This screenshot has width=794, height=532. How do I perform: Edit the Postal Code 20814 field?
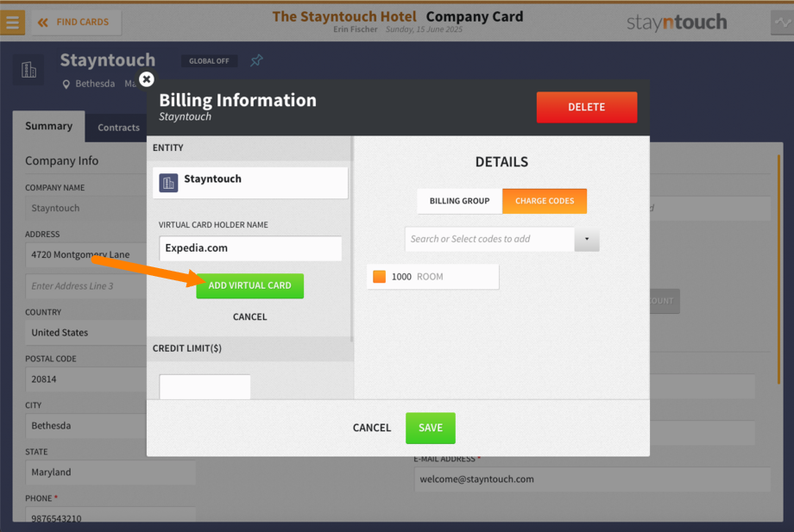click(x=86, y=379)
